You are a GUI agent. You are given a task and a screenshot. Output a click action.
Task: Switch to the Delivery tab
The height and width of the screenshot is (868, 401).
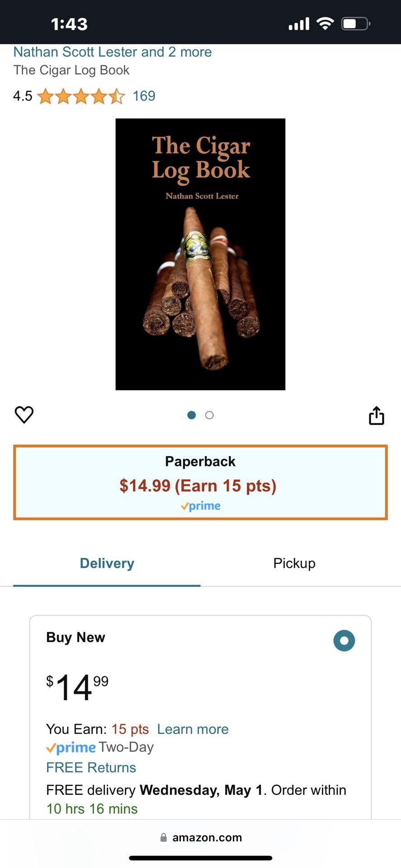pyautogui.click(x=107, y=563)
